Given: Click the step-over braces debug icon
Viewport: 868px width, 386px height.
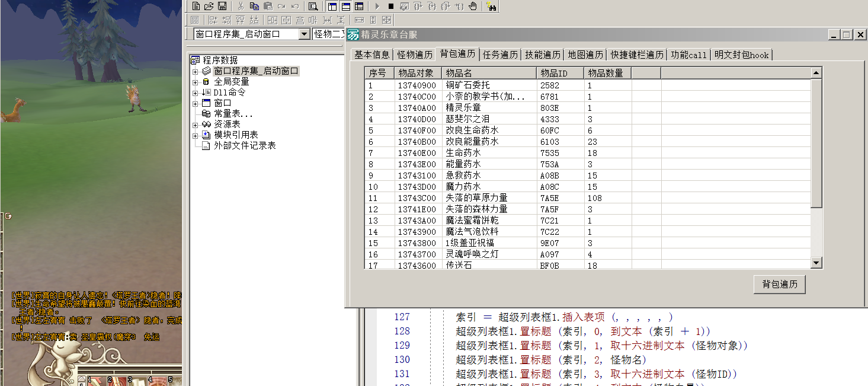Looking at the screenshot, I should pos(418,6).
